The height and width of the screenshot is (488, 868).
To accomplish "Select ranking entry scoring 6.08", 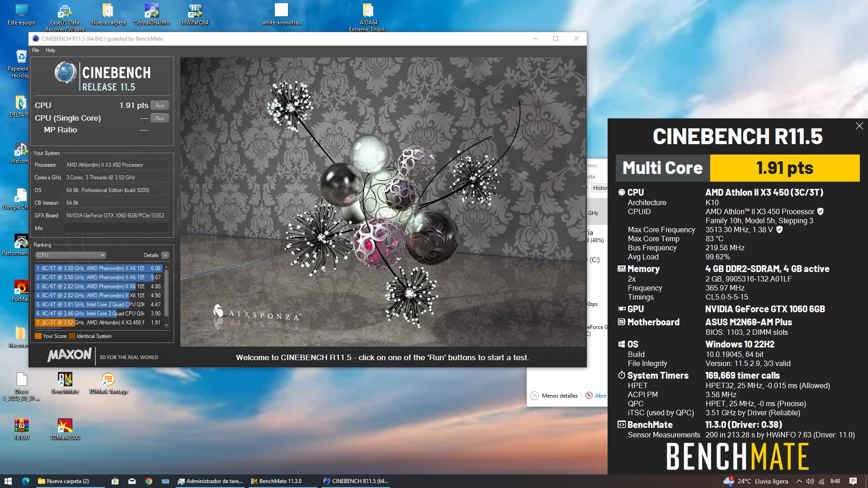I will [99, 268].
